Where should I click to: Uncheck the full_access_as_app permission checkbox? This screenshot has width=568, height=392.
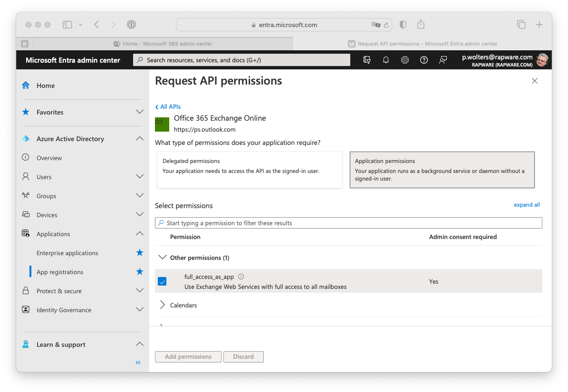click(162, 281)
